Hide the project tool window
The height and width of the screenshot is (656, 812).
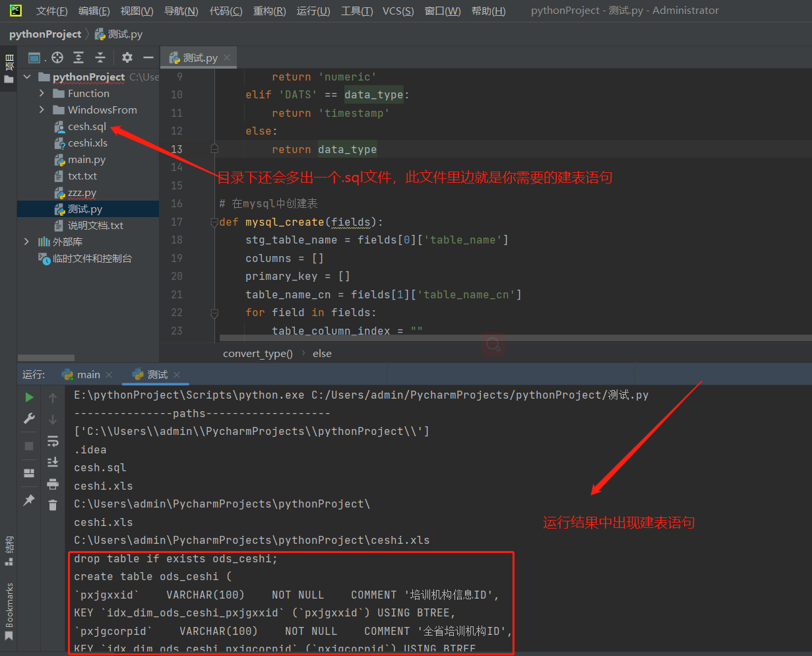point(148,58)
